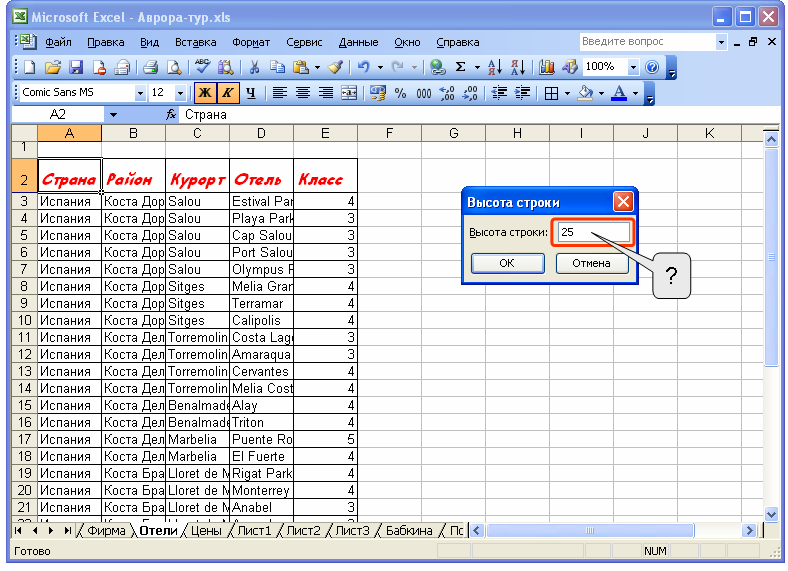Screen dimensions: 788x571
Task: Open the Fill Color dropdown arrow
Action: (601, 93)
